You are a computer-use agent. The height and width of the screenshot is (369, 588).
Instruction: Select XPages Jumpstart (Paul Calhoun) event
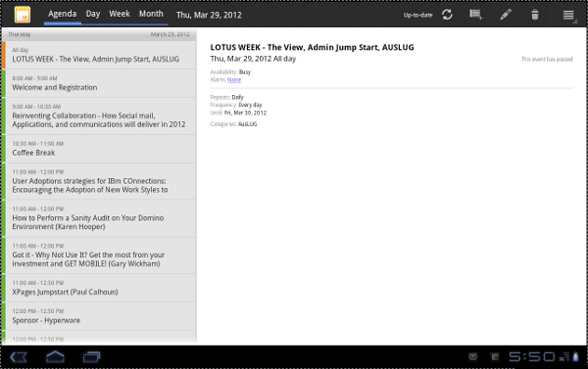[x=99, y=288]
